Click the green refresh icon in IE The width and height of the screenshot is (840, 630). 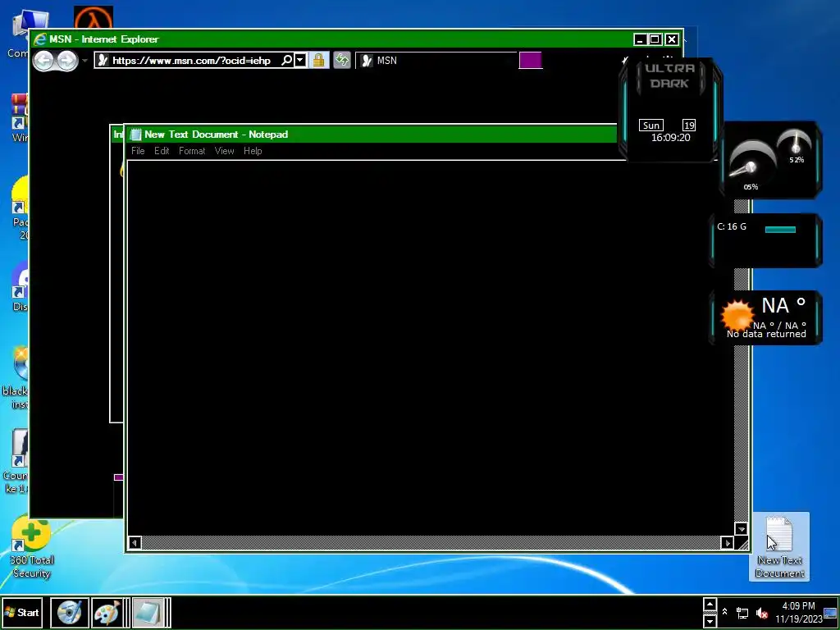coord(342,60)
